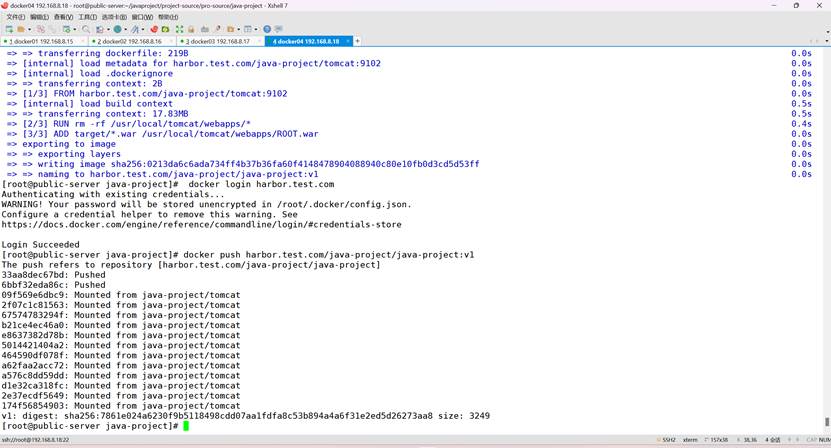This screenshot has width=831, height=448.
Task: Open the 帮助(H) menu
Action: (168, 17)
